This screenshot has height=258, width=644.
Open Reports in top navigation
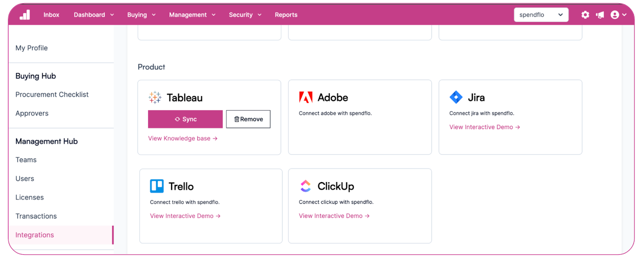[x=286, y=15]
